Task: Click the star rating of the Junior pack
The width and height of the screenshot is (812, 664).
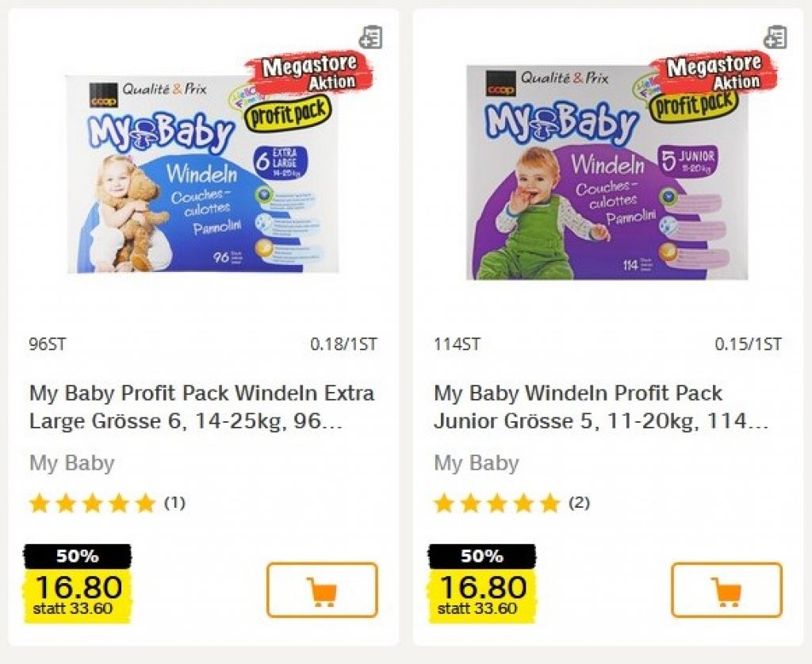Action: pyautogui.click(x=496, y=504)
